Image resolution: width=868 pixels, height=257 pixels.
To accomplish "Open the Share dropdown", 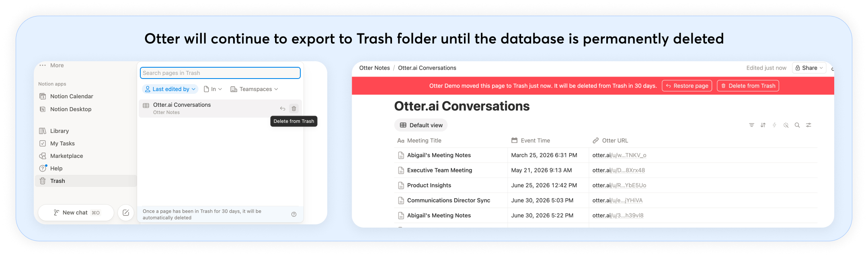I will tap(809, 68).
